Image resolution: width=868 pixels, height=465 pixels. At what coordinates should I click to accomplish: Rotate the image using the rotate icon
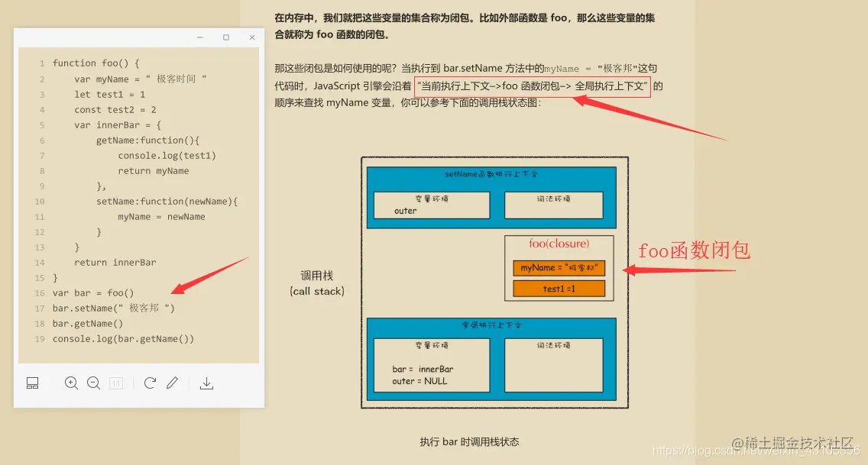[150, 383]
